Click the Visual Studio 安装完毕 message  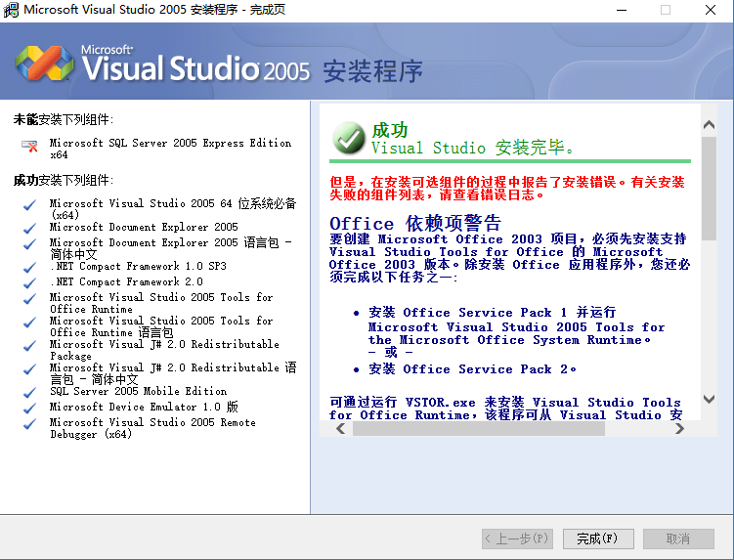point(473,148)
